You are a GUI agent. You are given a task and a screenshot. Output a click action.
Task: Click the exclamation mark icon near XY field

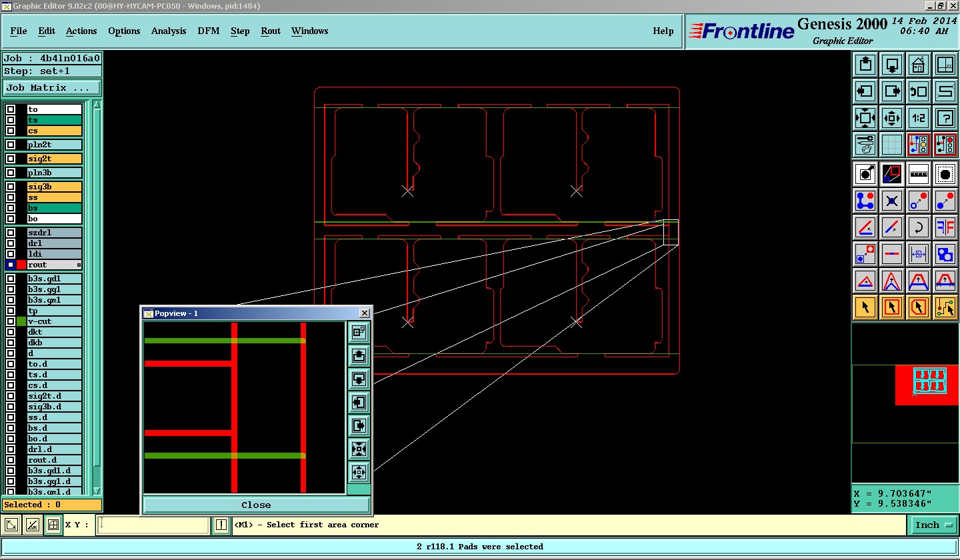coord(221,525)
